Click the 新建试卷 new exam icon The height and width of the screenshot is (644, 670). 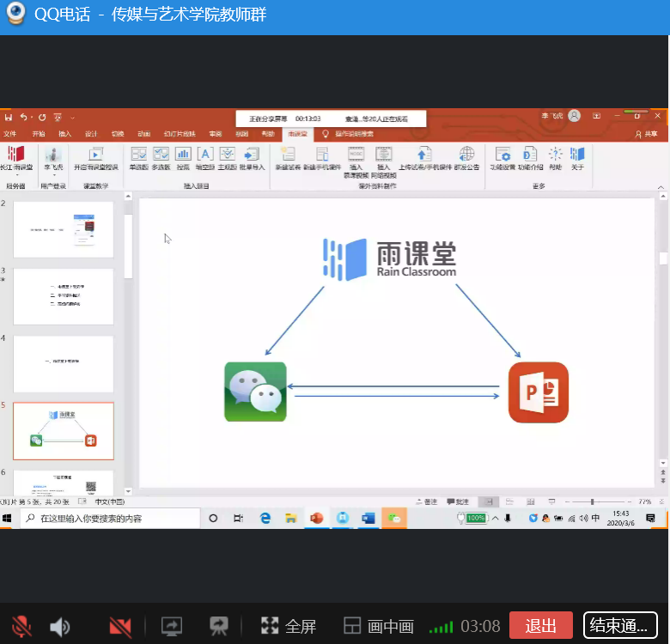pos(288,159)
